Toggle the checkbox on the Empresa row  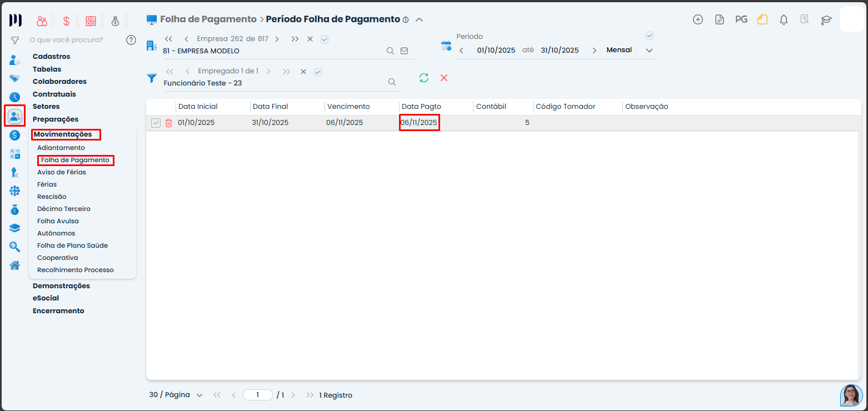click(x=325, y=39)
